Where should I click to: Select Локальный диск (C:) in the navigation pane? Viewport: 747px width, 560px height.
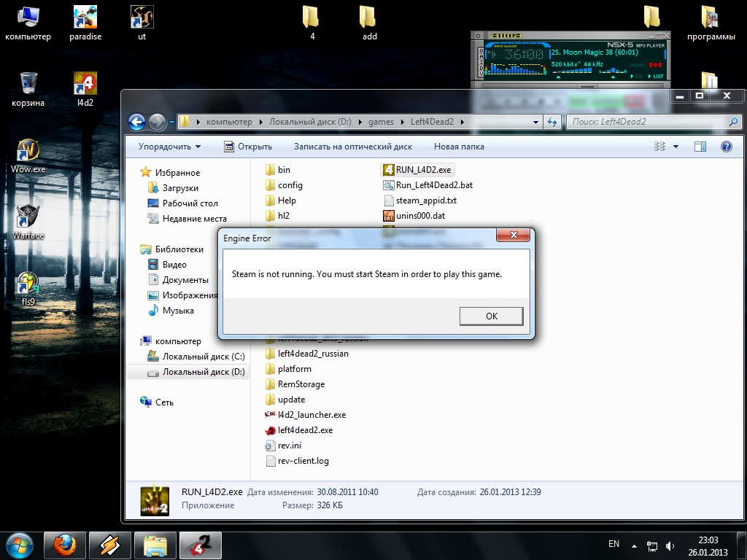[x=203, y=357]
